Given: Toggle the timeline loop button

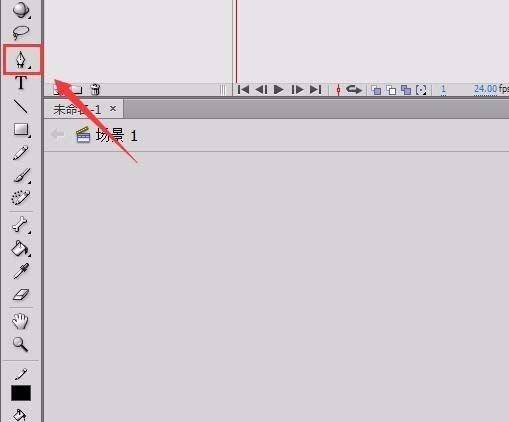Looking at the screenshot, I should [353, 90].
